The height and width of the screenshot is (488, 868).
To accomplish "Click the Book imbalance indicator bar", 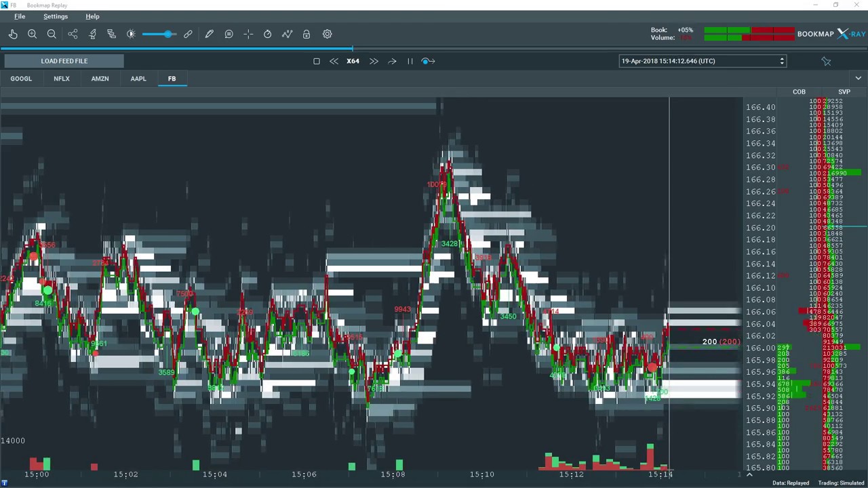I will pos(749,30).
